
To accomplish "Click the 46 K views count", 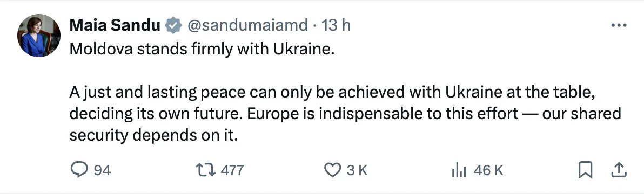I will click(x=488, y=170).
